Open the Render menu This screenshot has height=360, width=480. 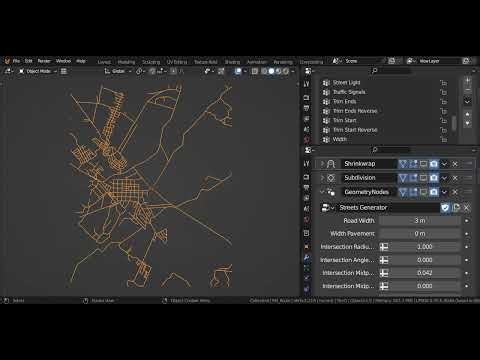click(x=44, y=61)
